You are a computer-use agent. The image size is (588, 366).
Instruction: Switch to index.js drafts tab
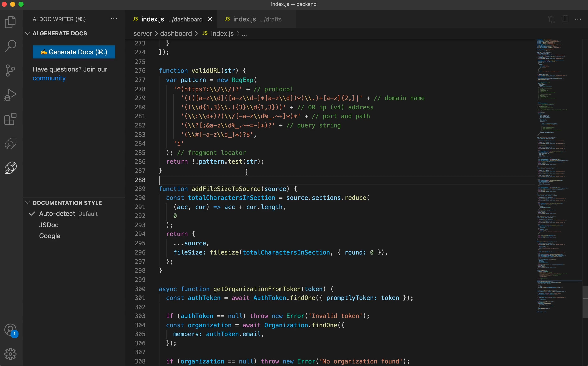click(x=253, y=19)
